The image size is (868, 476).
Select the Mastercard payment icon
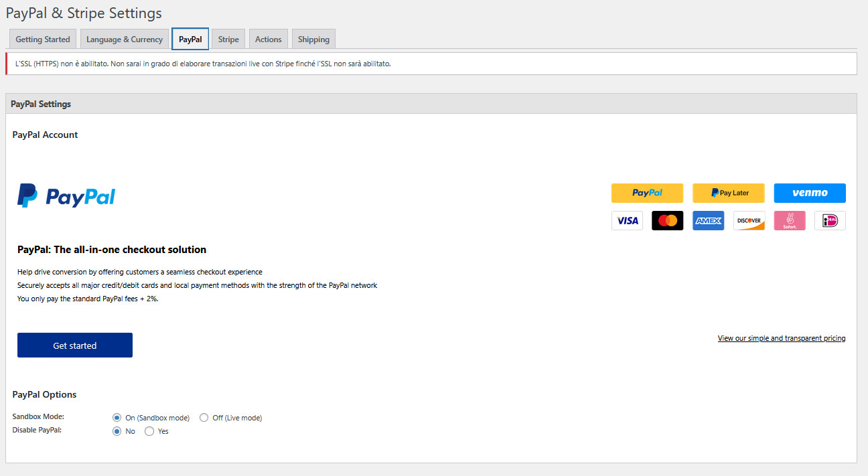pos(667,220)
